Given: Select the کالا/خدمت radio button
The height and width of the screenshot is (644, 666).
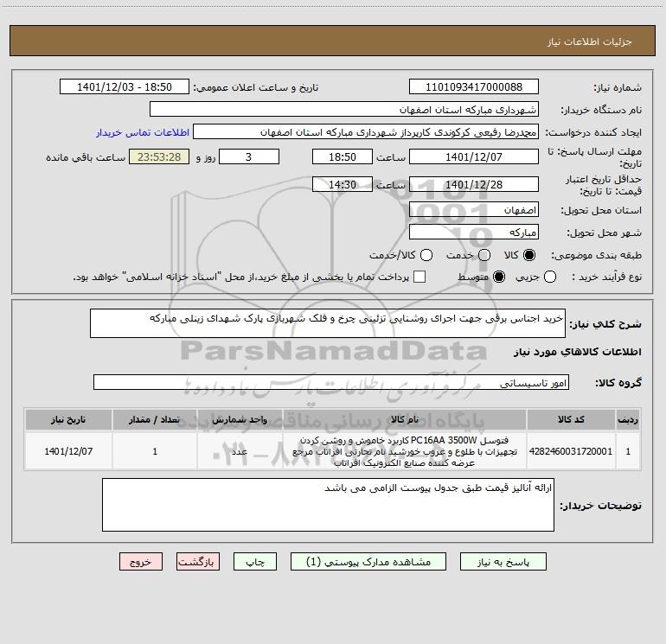Looking at the screenshot, I should point(426,255).
